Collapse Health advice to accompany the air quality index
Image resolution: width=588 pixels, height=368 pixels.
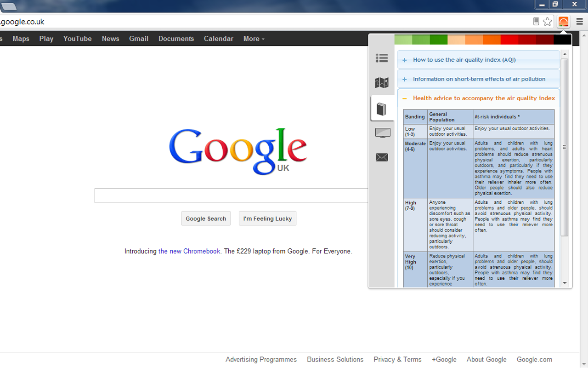[479, 98]
